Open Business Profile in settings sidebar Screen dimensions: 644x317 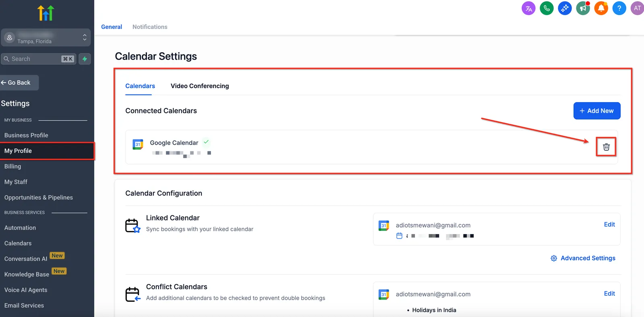pyautogui.click(x=26, y=135)
